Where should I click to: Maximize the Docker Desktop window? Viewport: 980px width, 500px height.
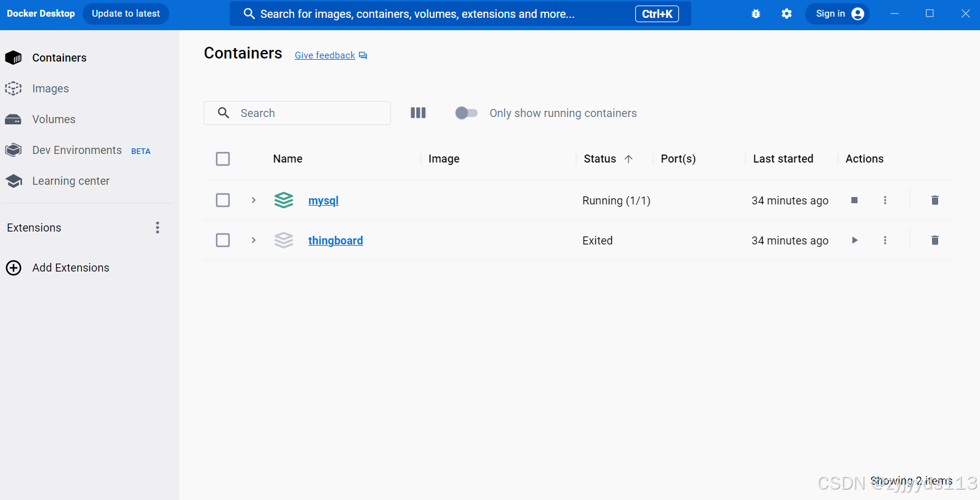tap(930, 14)
